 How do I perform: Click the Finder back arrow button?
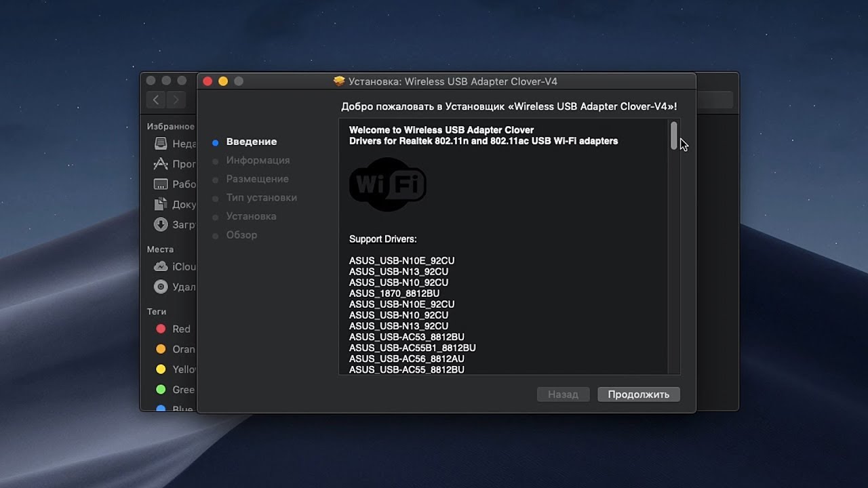156,100
